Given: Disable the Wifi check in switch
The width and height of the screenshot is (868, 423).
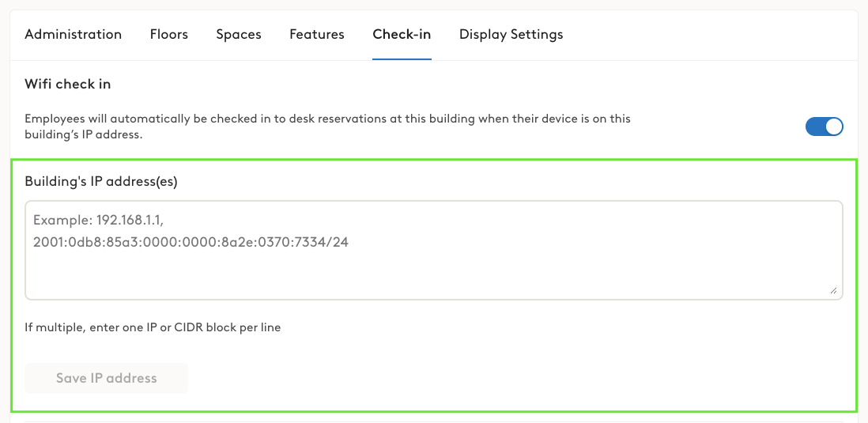Looking at the screenshot, I should [825, 127].
